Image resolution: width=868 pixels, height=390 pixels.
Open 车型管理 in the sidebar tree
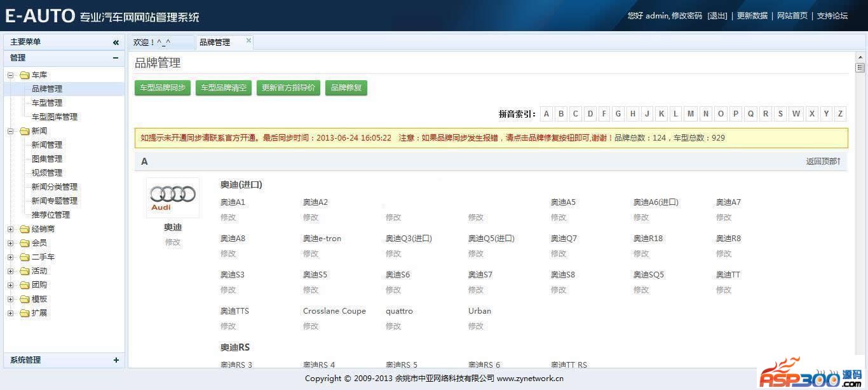[x=47, y=103]
